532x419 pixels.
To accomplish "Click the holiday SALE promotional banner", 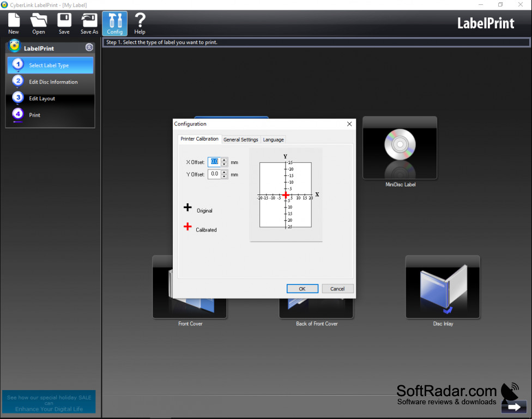I will 49,402.
